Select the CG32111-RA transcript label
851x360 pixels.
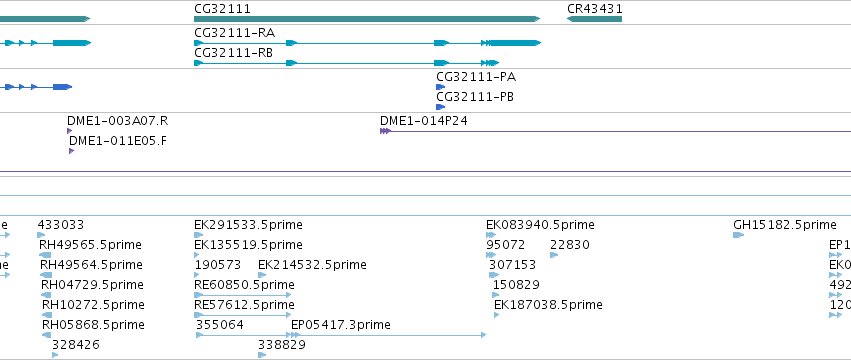tap(234, 33)
